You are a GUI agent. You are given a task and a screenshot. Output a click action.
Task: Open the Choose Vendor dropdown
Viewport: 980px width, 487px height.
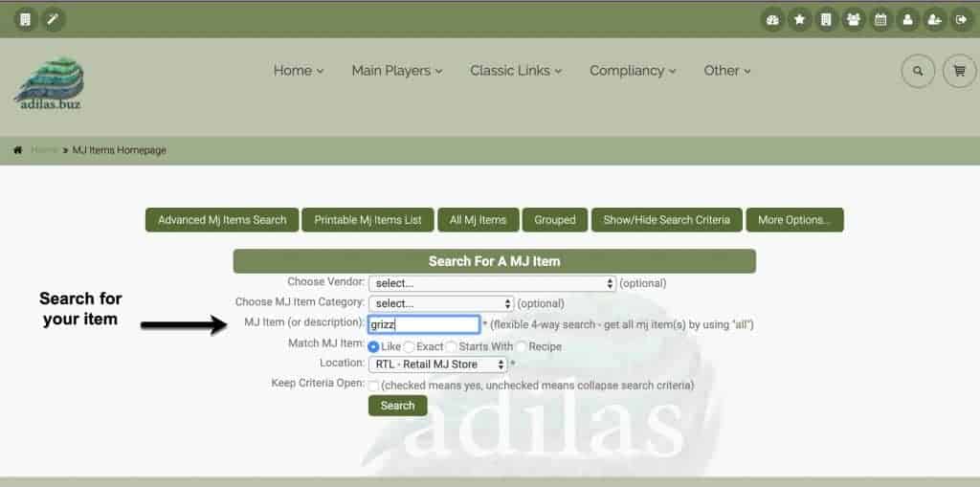tap(493, 283)
